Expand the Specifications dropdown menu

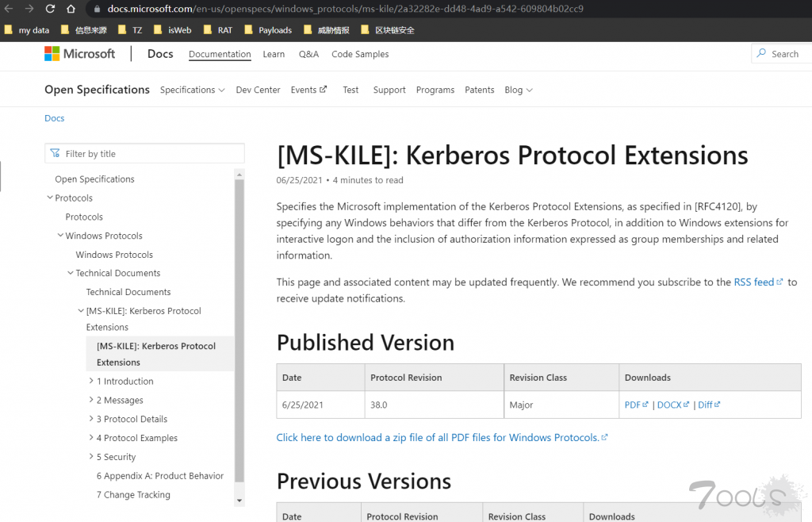(x=192, y=90)
